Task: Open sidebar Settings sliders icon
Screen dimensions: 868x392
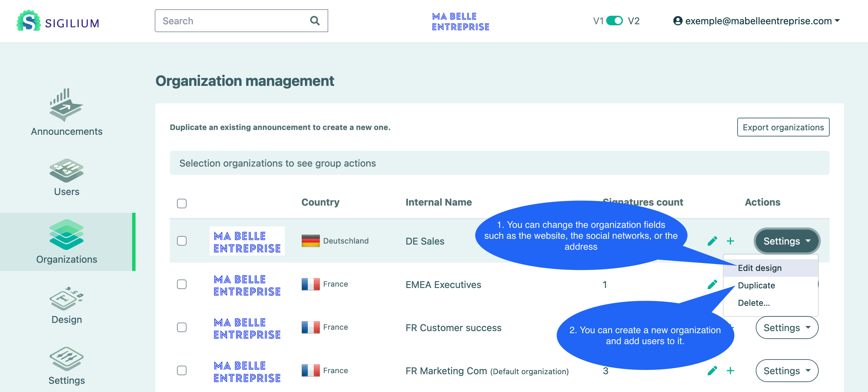Action: [x=66, y=358]
